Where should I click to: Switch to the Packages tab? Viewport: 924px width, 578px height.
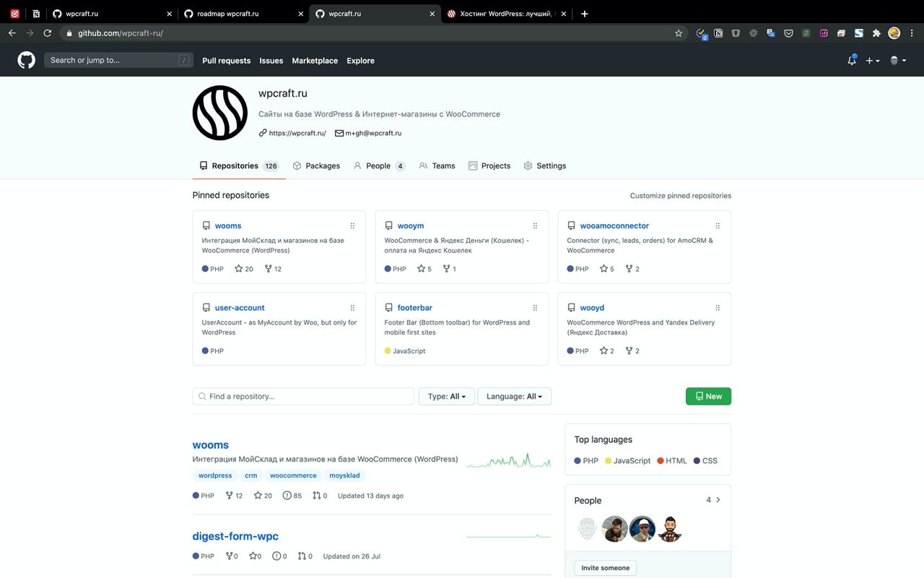pos(316,166)
